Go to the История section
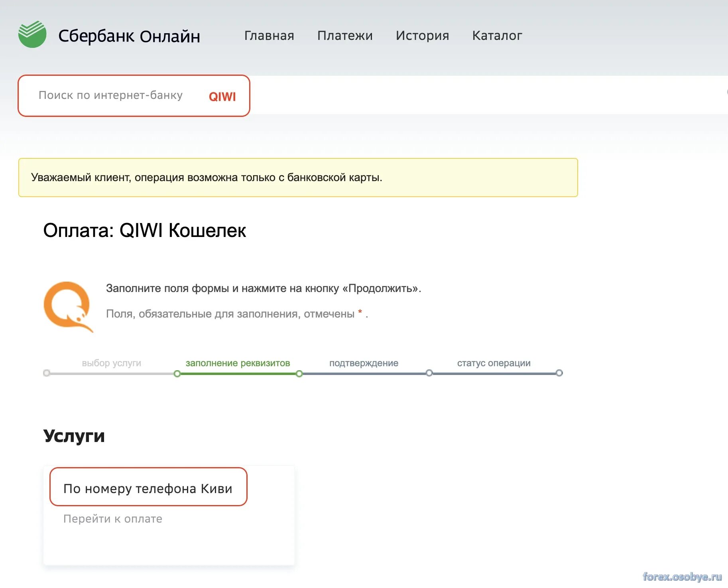The height and width of the screenshot is (588, 728). [x=422, y=36]
